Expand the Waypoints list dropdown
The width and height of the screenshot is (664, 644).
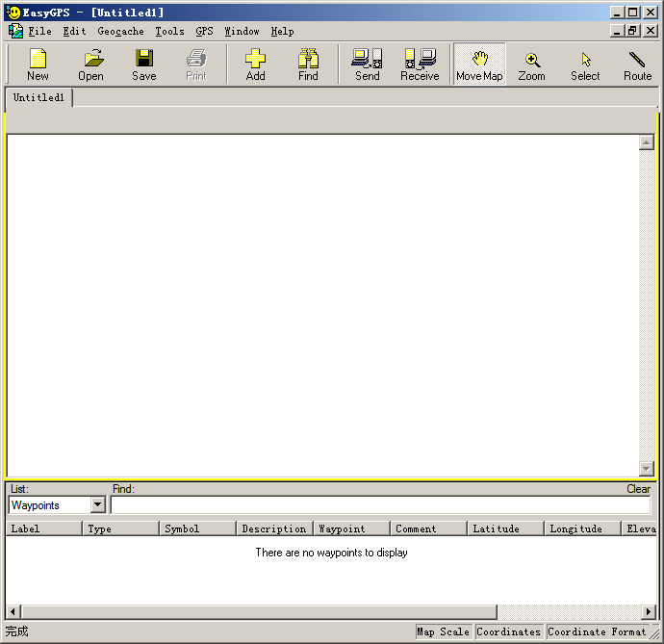point(97,505)
